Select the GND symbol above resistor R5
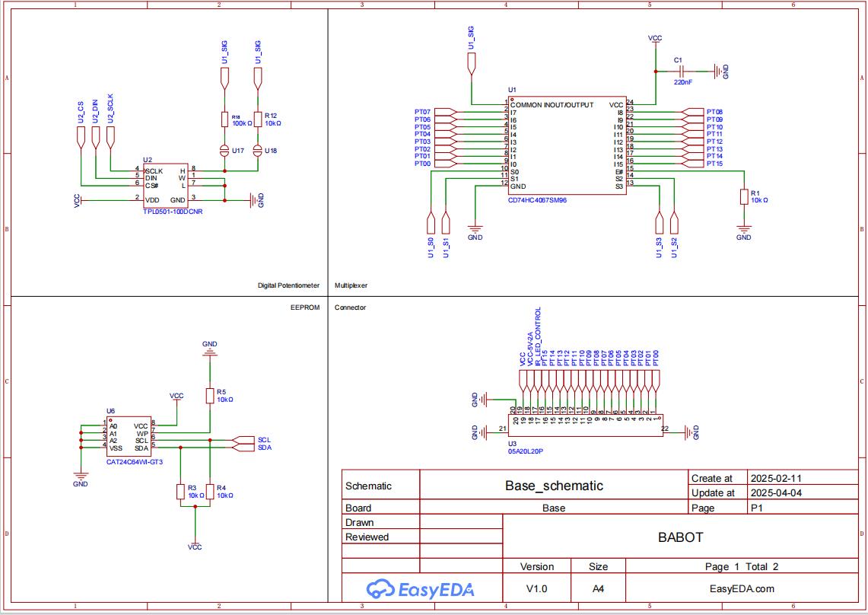The width and height of the screenshot is (868, 615). (209, 348)
